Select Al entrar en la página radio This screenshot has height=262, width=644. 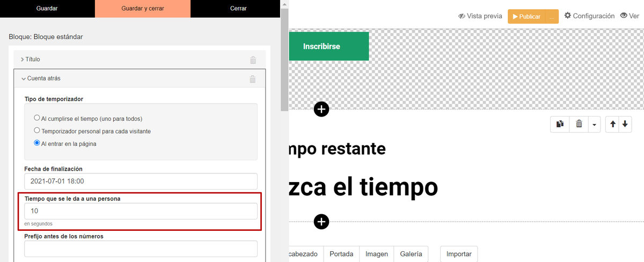(36, 143)
